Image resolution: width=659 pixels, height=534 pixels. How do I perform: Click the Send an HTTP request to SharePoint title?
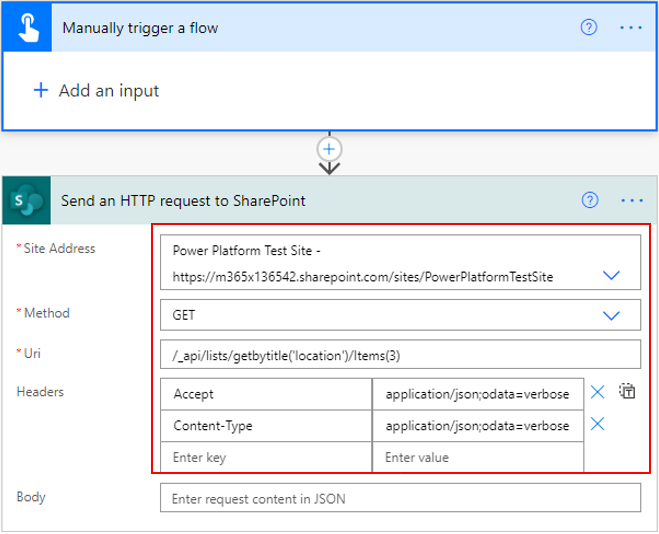point(183,201)
